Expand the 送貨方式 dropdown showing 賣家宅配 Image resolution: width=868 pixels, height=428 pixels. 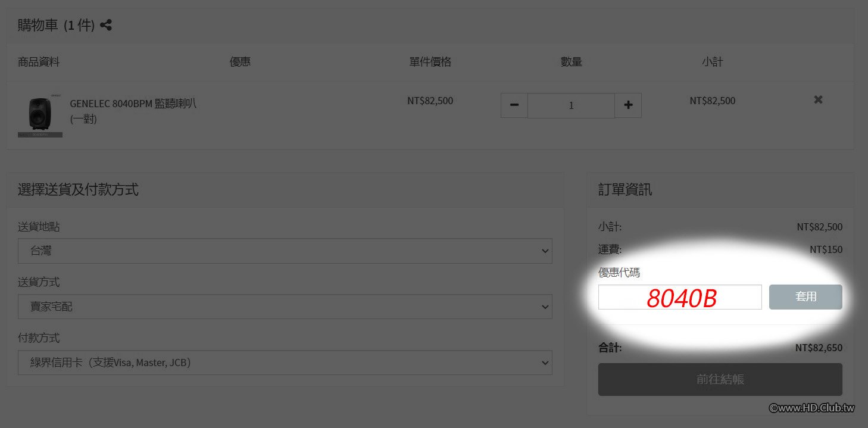click(285, 307)
